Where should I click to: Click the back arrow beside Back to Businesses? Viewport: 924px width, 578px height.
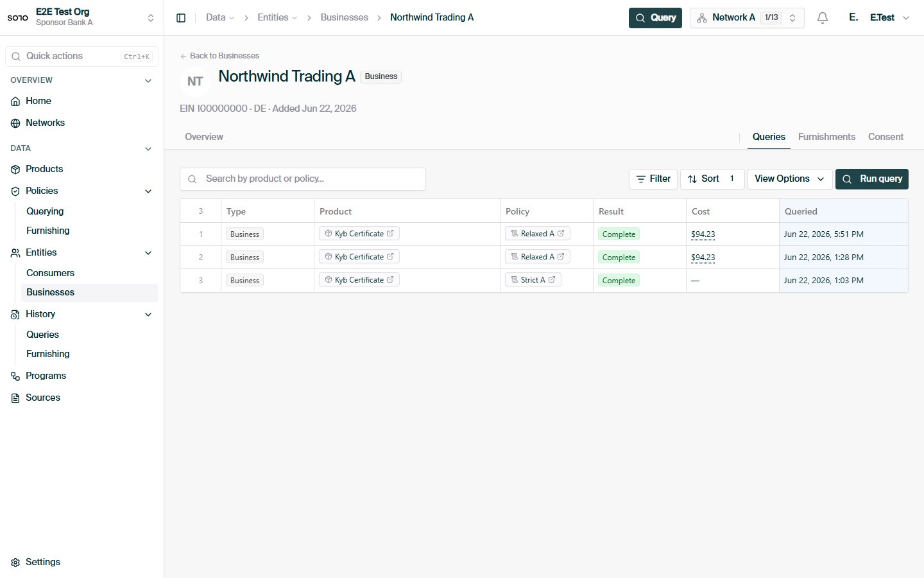pos(184,56)
